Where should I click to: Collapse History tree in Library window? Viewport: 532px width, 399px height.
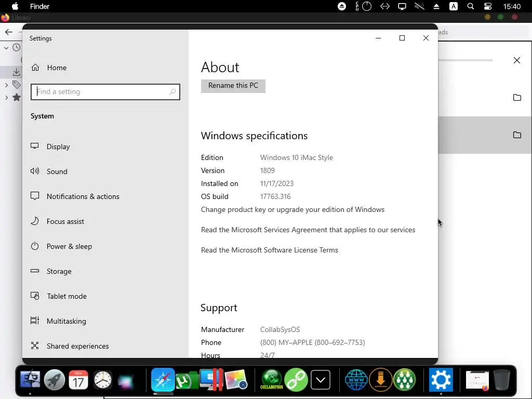(6, 48)
